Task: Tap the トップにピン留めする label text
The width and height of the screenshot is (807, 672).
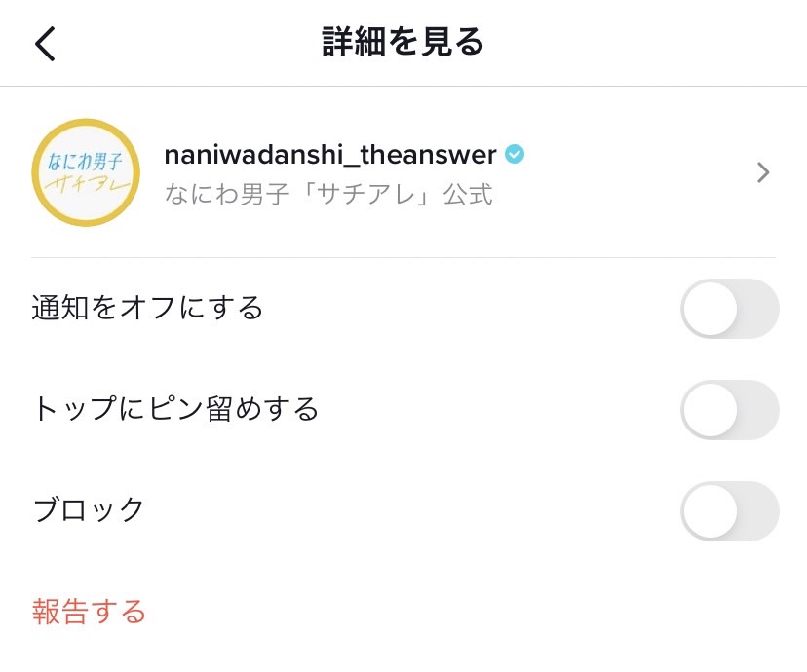Action: click(x=175, y=409)
